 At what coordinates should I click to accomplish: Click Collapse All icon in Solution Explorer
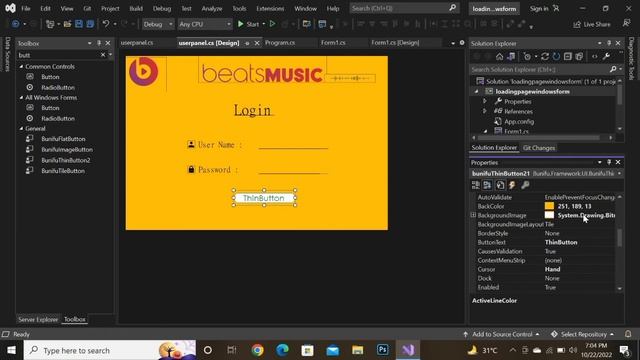coord(568,56)
